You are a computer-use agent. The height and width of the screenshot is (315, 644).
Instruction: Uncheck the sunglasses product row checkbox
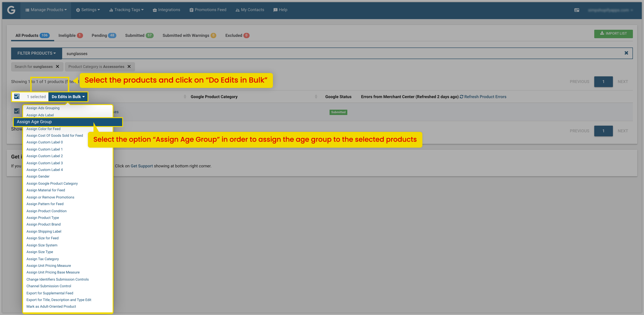[x=17, y=111]
